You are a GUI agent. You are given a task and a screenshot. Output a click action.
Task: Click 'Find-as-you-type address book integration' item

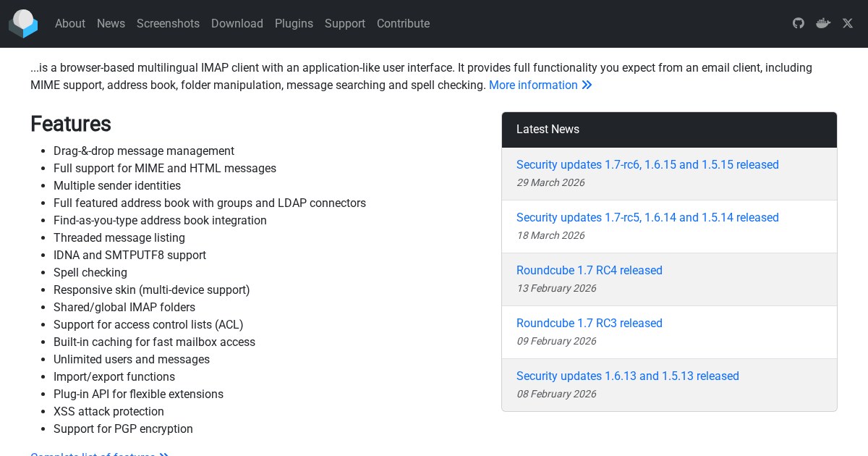click(x=160, y=221)
